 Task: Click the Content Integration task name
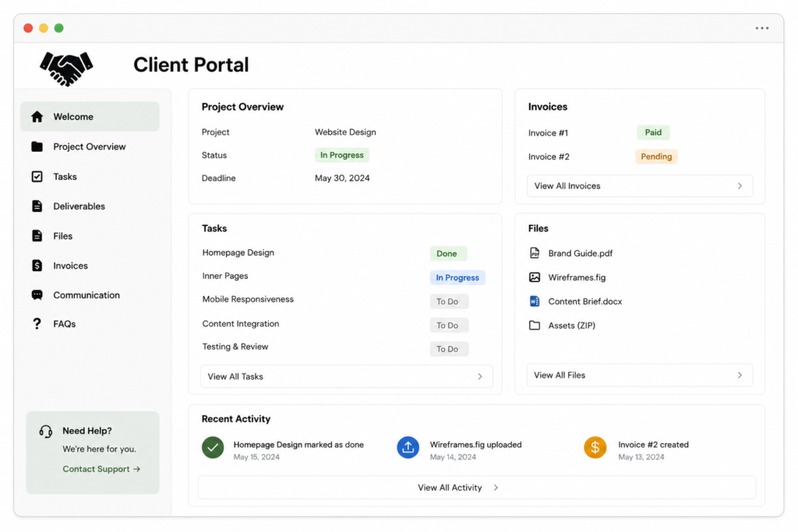[x=241, y=323]
